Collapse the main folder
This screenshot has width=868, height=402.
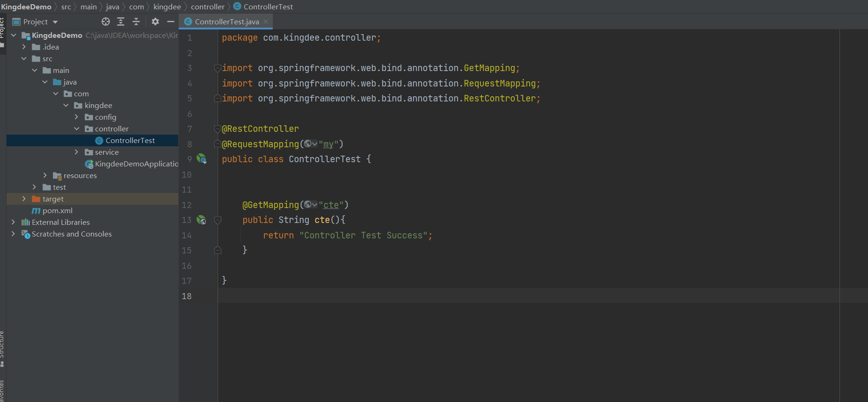click(x=35, y=70)
